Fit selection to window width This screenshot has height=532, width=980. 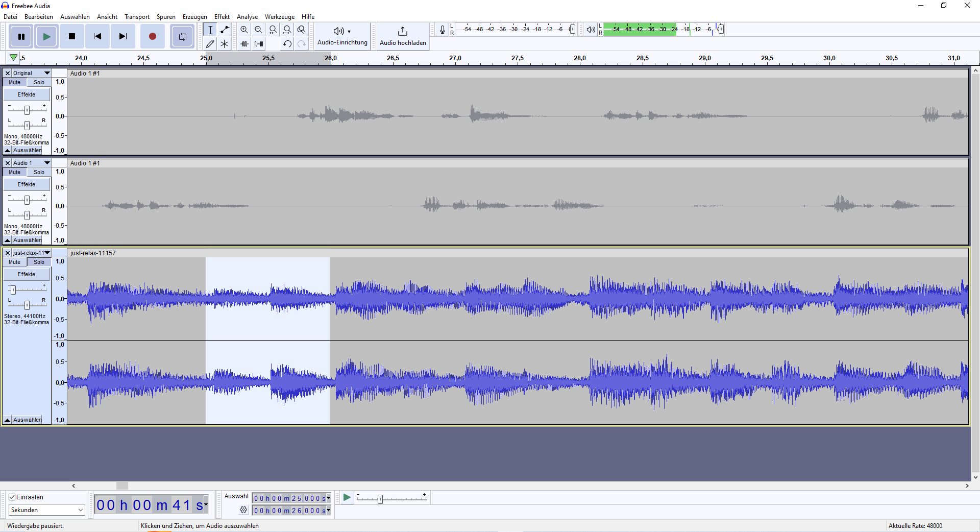(273, 30)
